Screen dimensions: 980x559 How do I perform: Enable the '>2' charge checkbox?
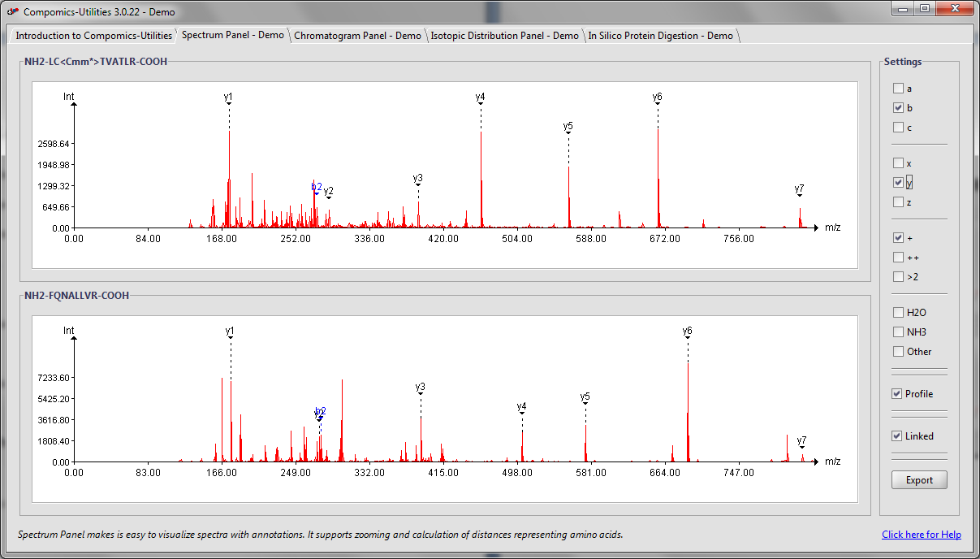(898, 277)
